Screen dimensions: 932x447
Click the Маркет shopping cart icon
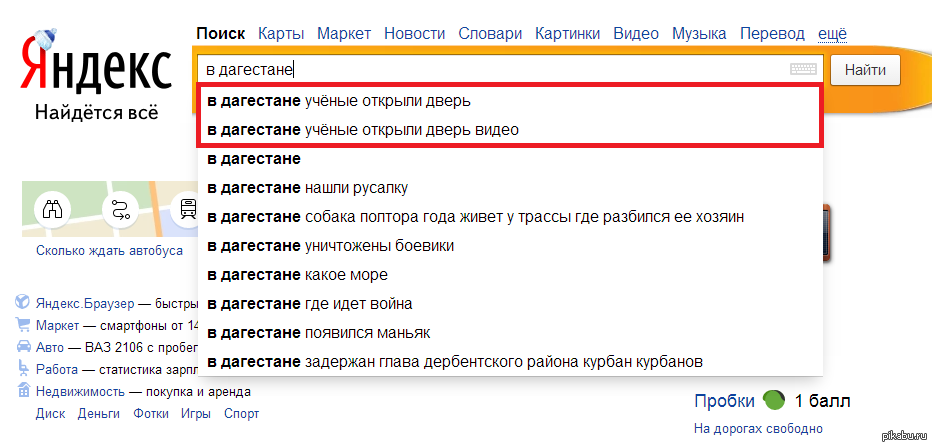pyautogui.click(x=23, y=325)
